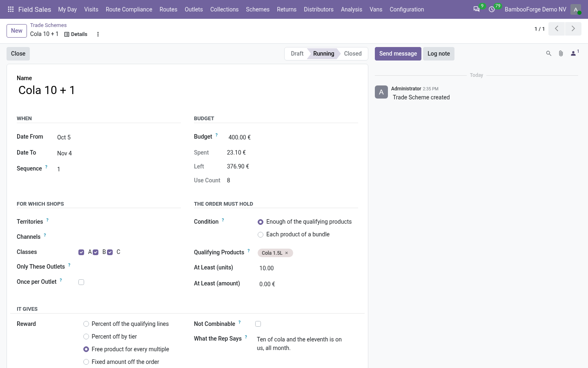The width and height of the screenshot is (588, 368).
Task: Edit the Budget amount field
Action: click(292, 137)
